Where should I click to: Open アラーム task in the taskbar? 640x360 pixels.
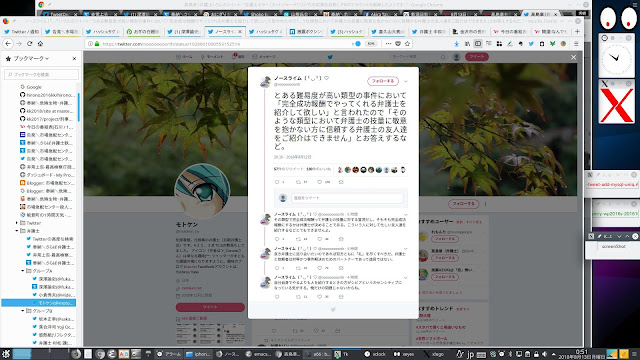(x=169, y=354)
